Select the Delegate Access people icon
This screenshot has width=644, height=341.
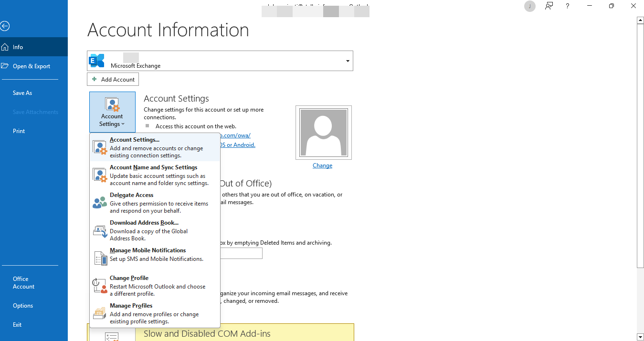(100, 203)
